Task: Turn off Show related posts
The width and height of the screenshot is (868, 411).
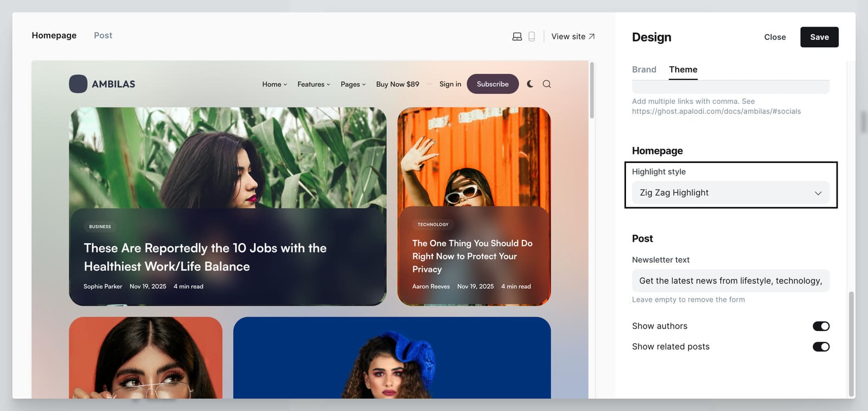Action: pyautogui.click(x=821, y=347)
